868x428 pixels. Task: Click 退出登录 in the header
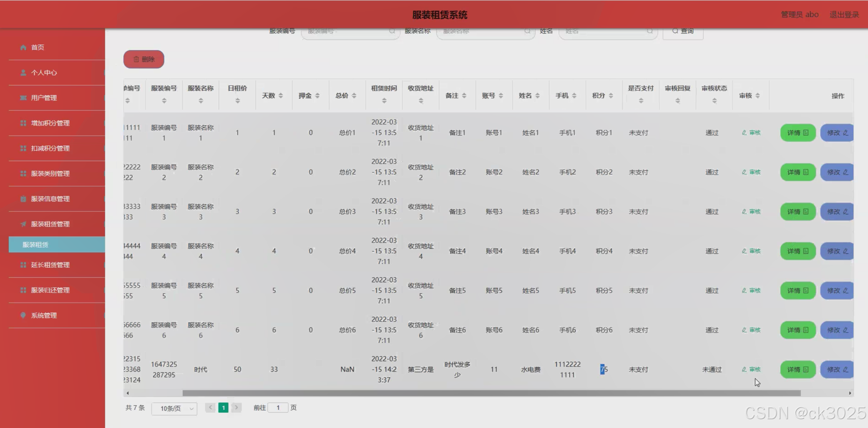844,15
